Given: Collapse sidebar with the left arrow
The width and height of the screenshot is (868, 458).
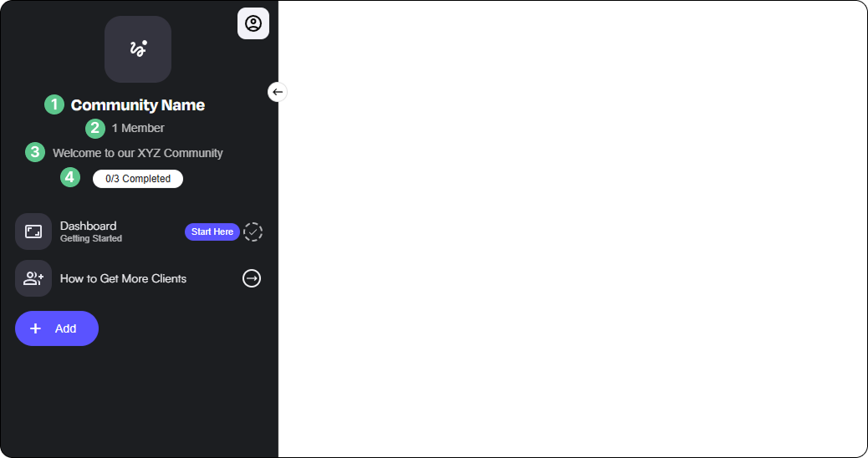Looking at the screenshot, I should pyautogui.click(x=278, y=92).
